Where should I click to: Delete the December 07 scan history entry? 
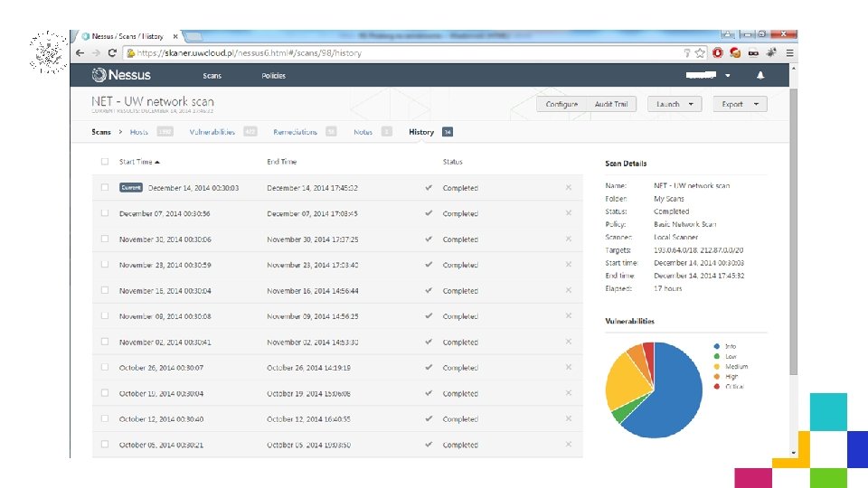point(569,213)
